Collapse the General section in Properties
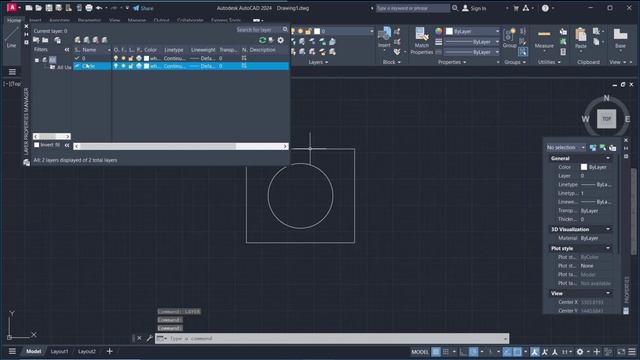 coord(608,158)
